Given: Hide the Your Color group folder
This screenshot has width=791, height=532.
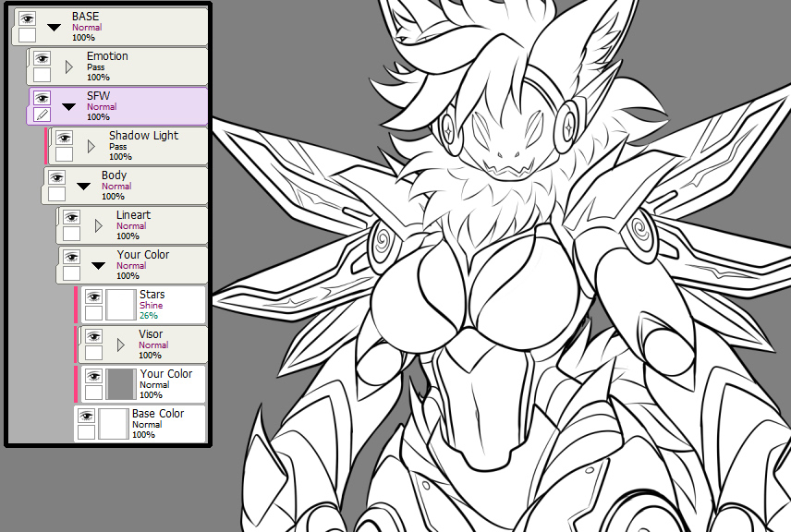Looking at the screenshot, I should (x=72, y=257).
